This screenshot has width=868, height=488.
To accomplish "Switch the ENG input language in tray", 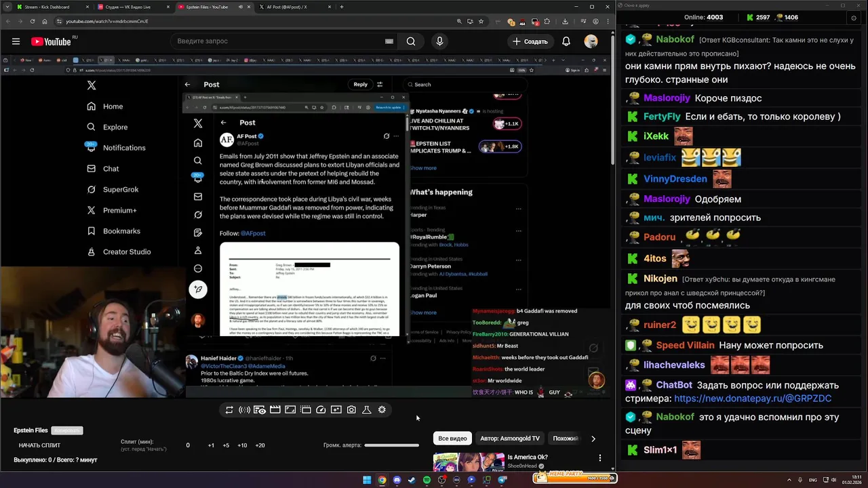I will pyautogui.click(x=813, y=480).
